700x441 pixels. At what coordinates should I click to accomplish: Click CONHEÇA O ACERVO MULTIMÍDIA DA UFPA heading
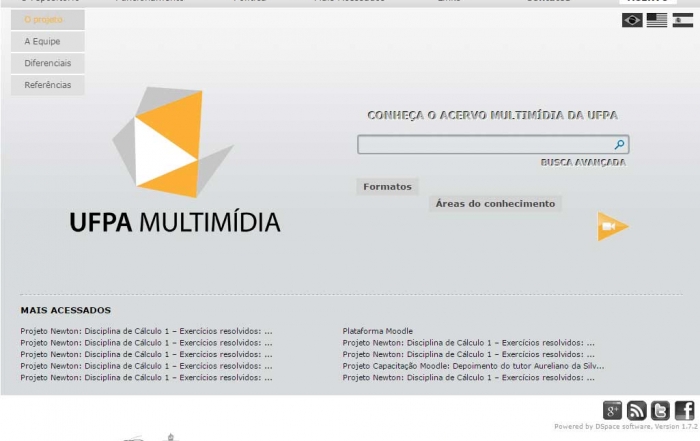492,115
